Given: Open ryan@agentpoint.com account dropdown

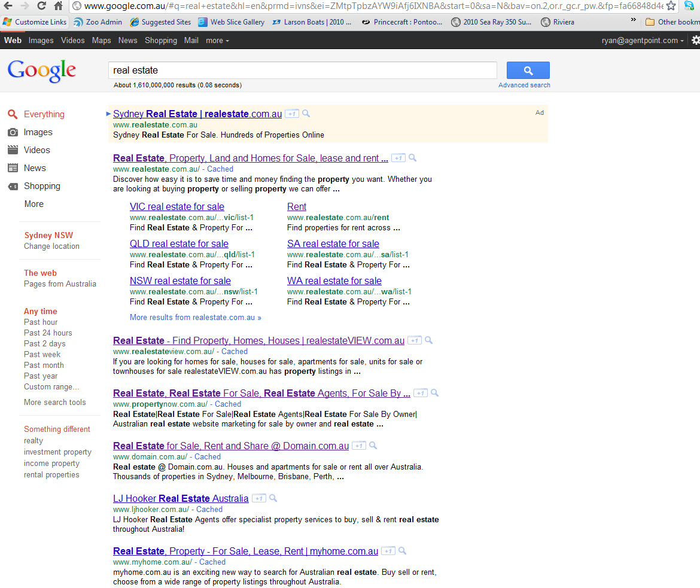Looking at the screenshot, I should pyautogui.click(x=643, y=41).
